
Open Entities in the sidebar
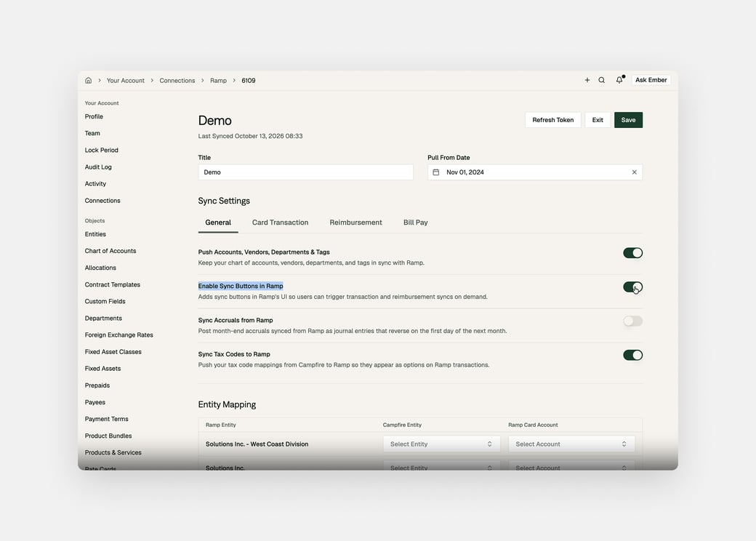(x=95, y=234)
